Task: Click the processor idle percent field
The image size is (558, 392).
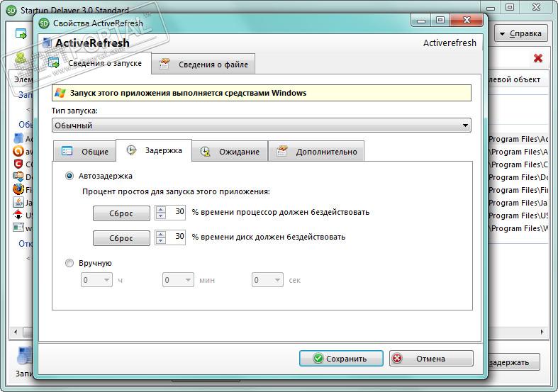Action: click(175, 212)
